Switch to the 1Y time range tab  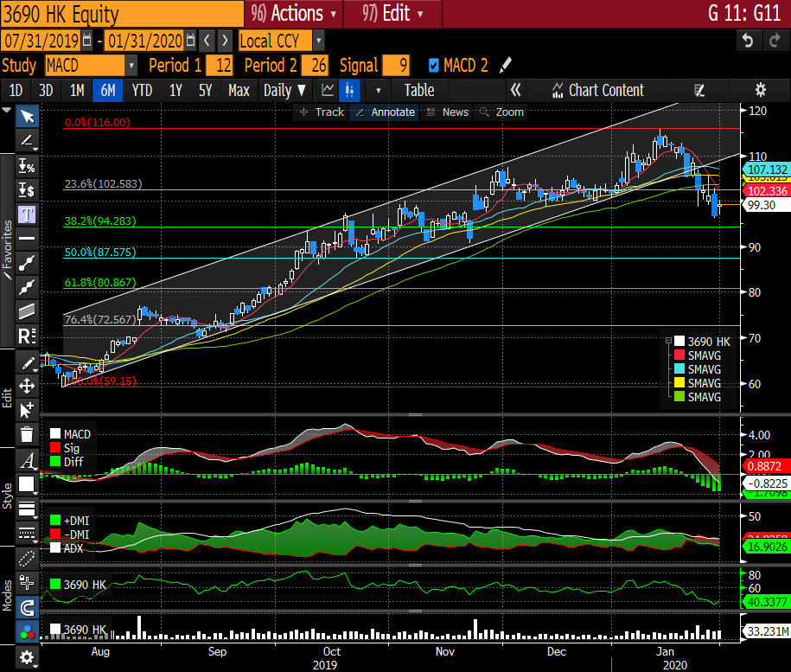coord(175,90)
